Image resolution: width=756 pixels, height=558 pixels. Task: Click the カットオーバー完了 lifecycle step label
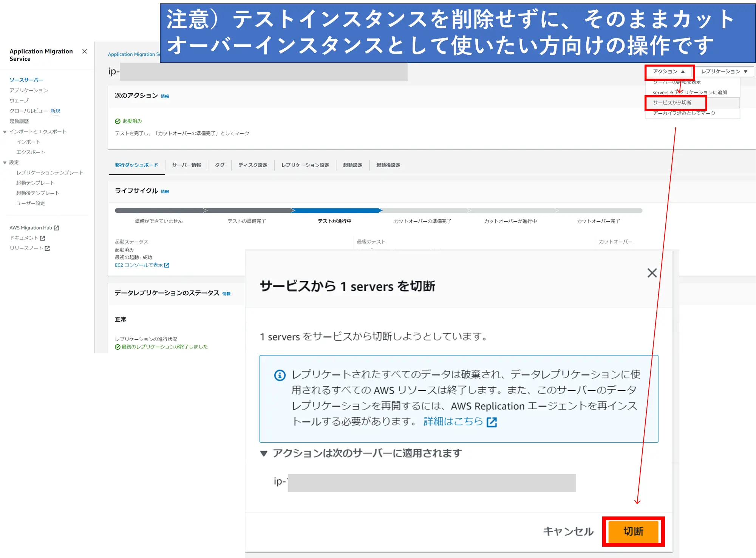tap(598, 221)
